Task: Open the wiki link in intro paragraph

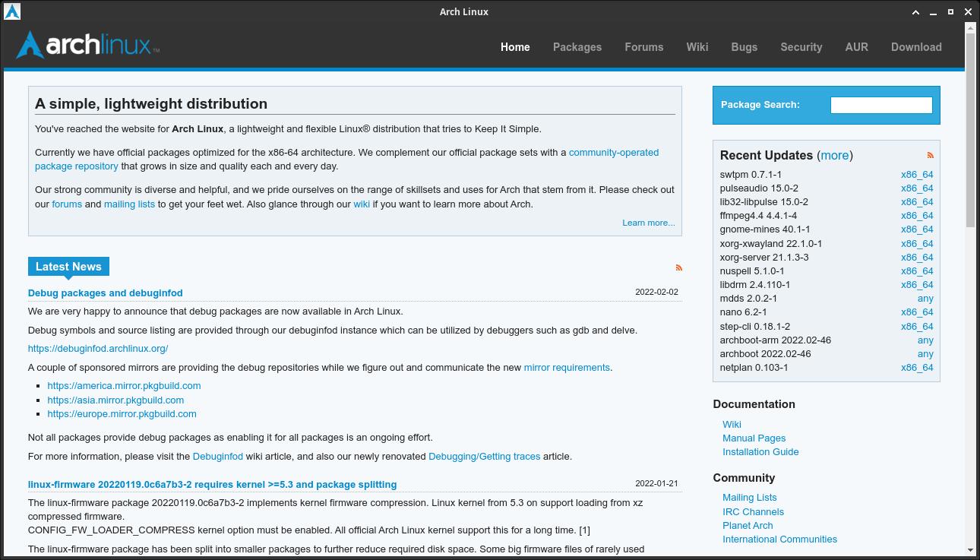Action: pos(362,204)
